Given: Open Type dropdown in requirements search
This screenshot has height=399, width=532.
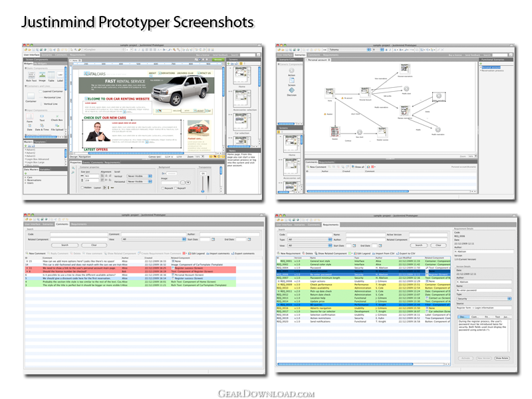Looking at the screenshot, I should 309,239.
